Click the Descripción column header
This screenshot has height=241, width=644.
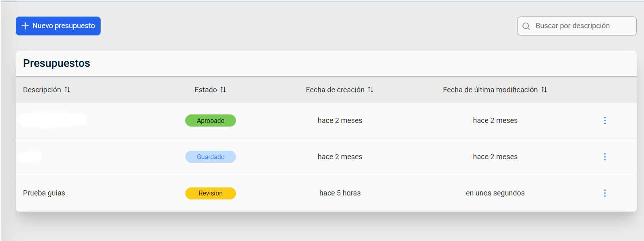point(42,89)
